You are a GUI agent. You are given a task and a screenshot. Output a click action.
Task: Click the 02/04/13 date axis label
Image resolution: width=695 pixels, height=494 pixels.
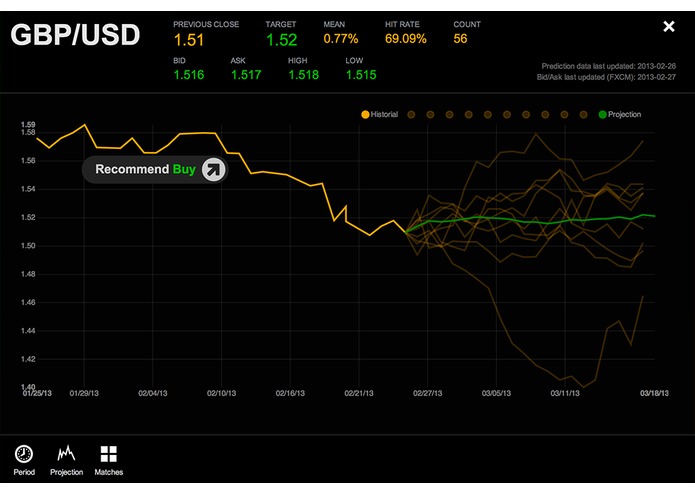[x=153, y=393]
